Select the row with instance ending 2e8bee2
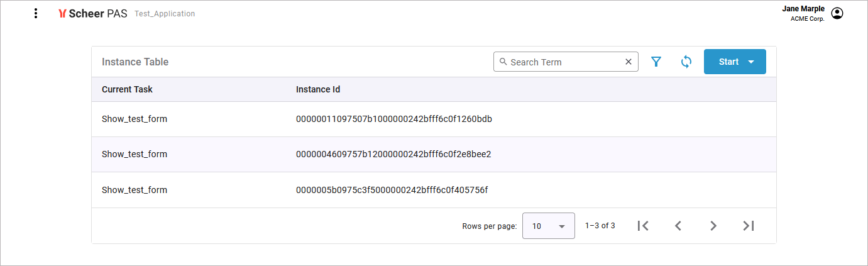Screen dimensions: 868x266 (393, 154)
